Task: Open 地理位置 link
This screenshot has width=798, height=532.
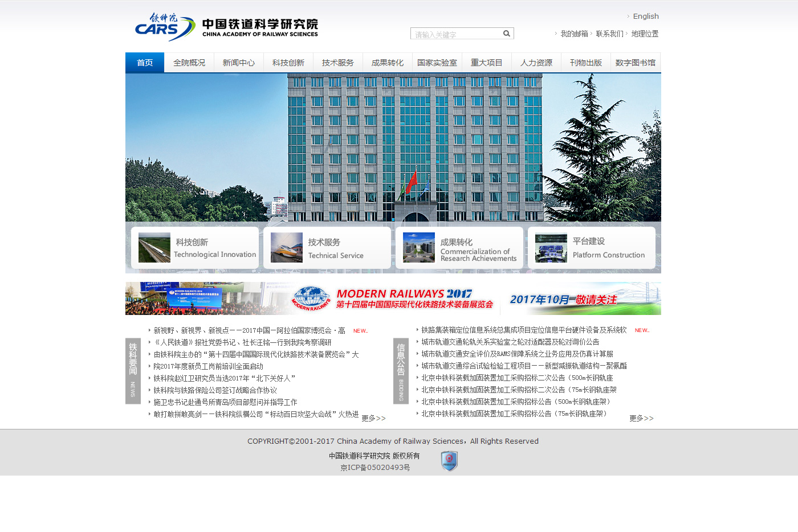Action: click(x=645, y=34)
